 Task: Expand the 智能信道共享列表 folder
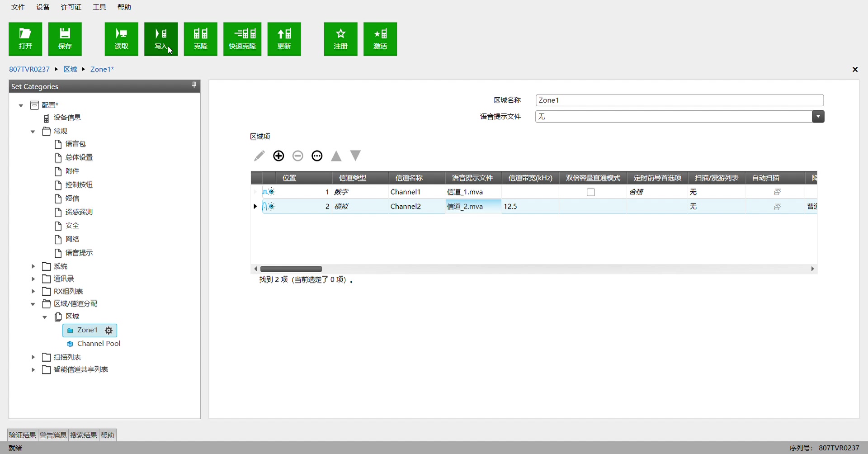33,370
